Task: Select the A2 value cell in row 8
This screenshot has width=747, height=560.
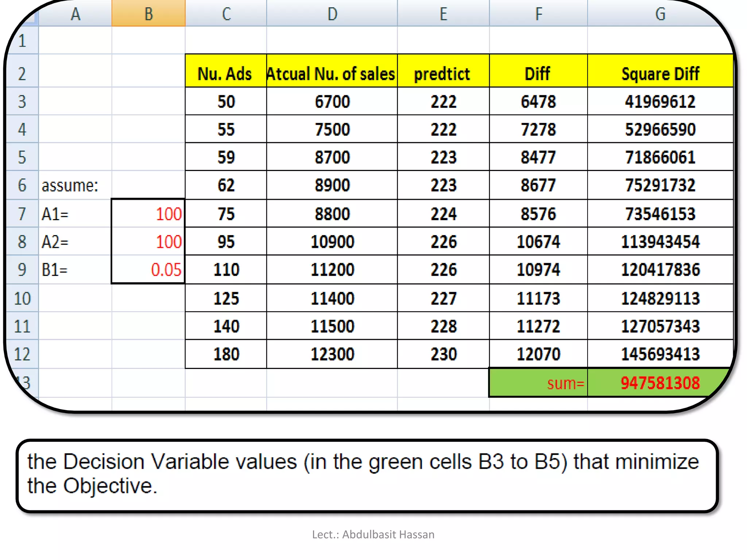Action: (148, 242)
